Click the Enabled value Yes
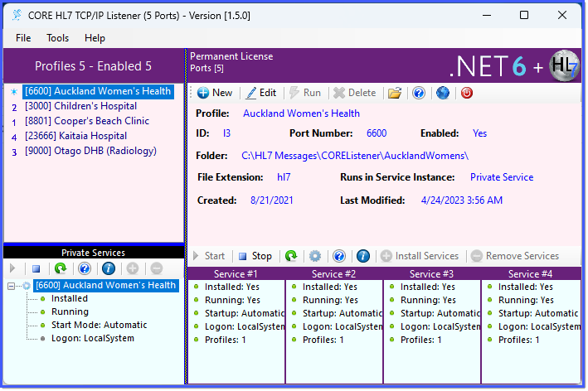The height and width of the screenshot is (391, 588). (x=479, y=133)
